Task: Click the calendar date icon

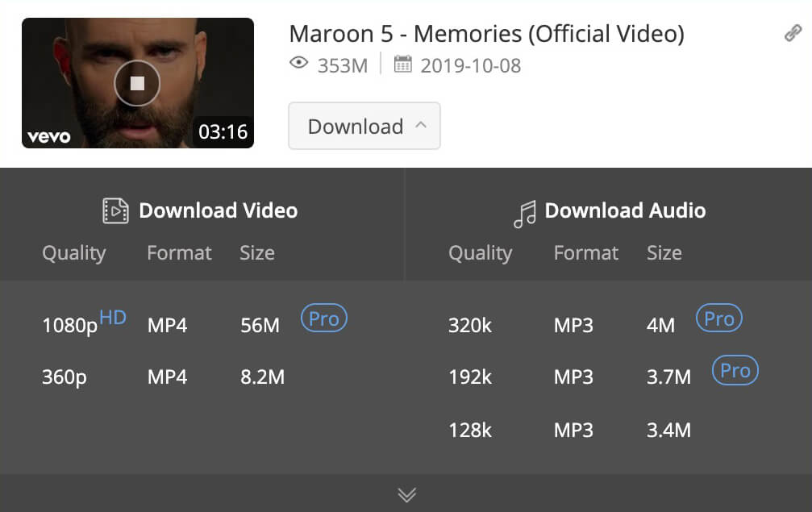Action: (x=402, y=64)
